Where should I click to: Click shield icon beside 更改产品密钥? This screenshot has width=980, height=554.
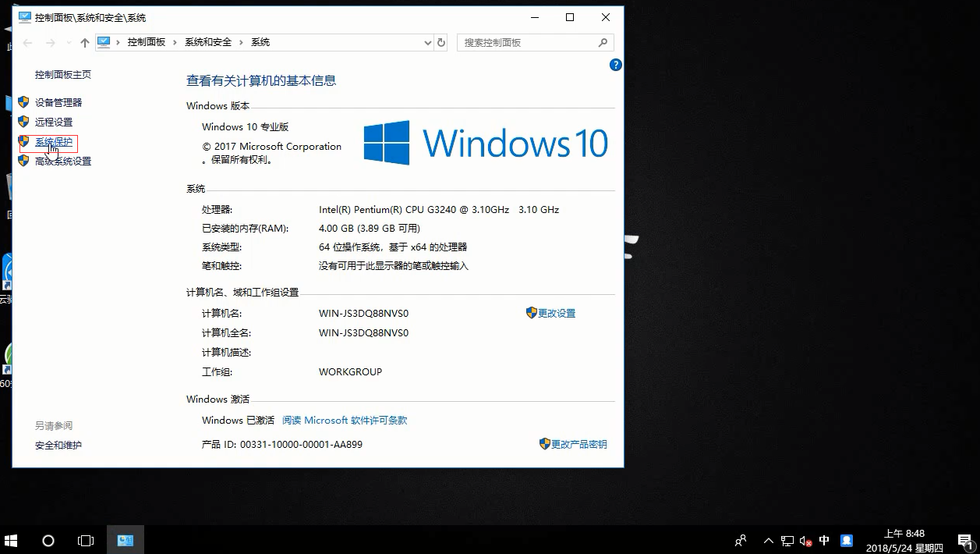(545, 443)
